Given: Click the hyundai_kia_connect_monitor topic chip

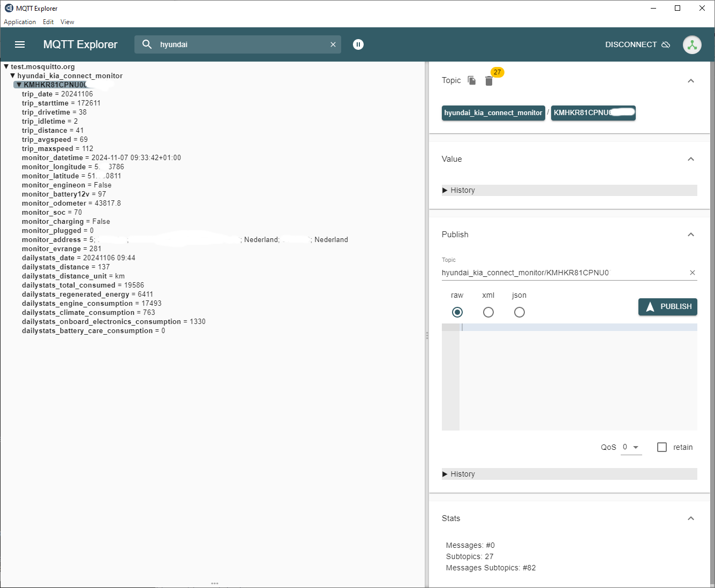Looking at the screenshot, I should pos(493,113).
